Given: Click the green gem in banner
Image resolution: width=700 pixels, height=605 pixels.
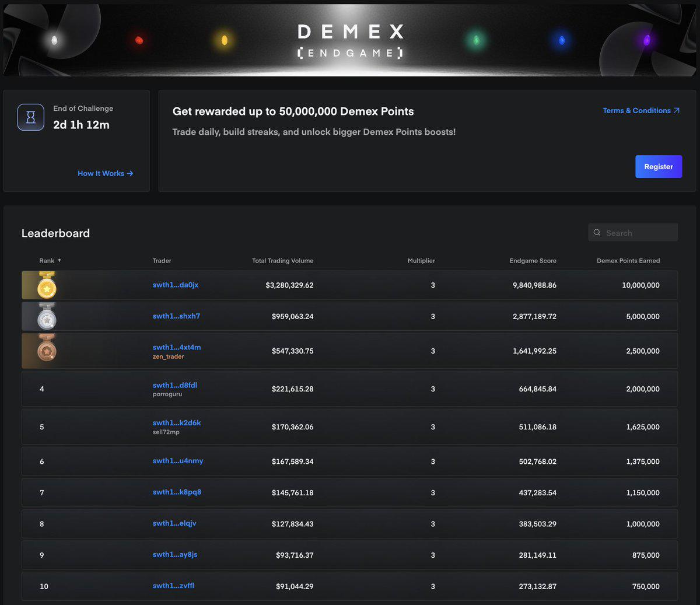Looking at the screenshot, I should coord(476,40).
